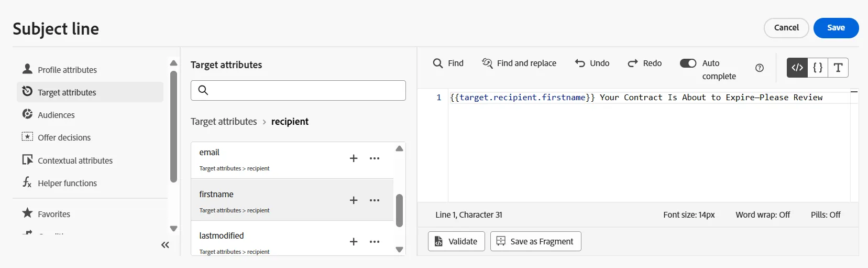
Task: Click the Profile attributes person icon
Action: (27, 69)
